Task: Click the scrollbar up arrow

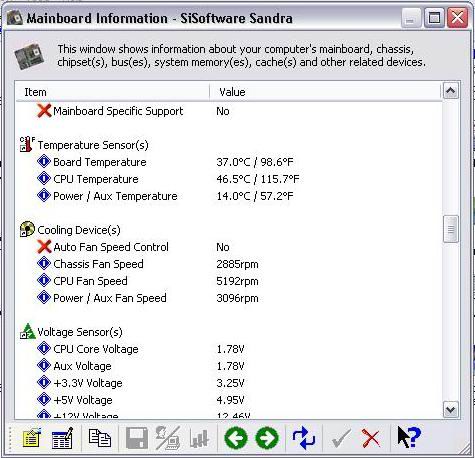Action: (x=451, y=91)
